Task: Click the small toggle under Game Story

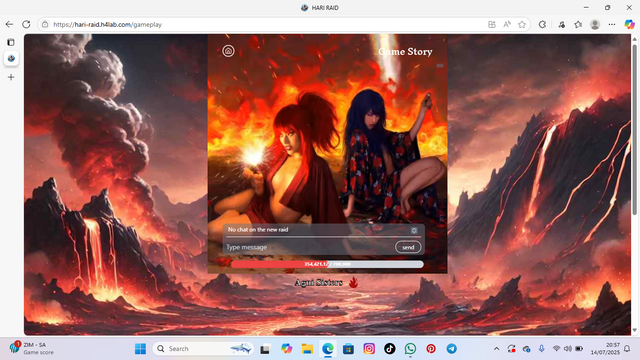Action: 440,65
